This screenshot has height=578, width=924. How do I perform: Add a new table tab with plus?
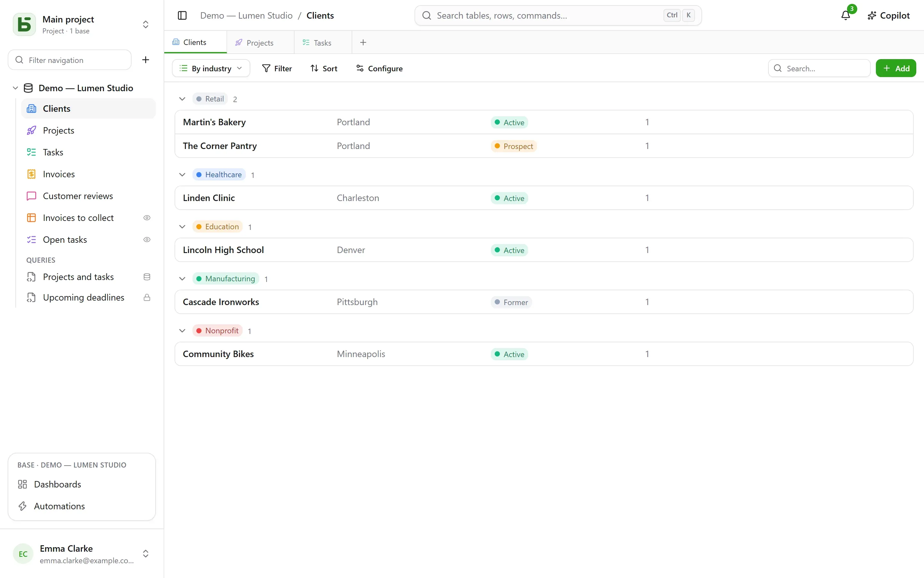tap(363, 42)
